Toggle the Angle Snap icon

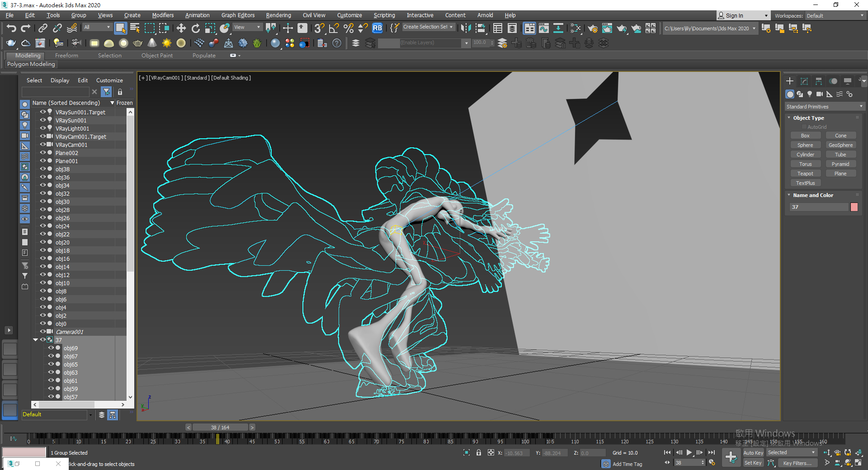[334, 28]
